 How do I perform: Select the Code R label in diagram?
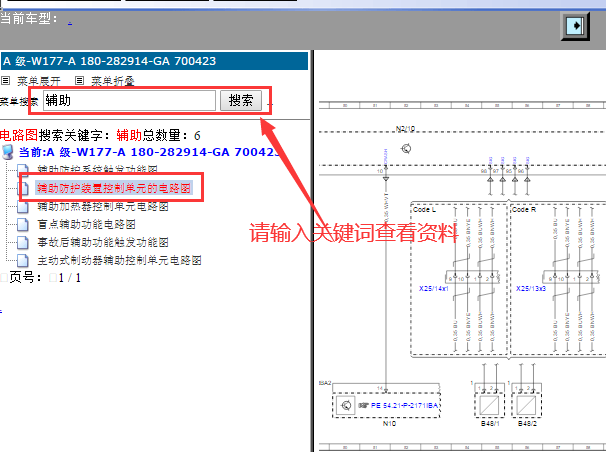coord(524,209)
